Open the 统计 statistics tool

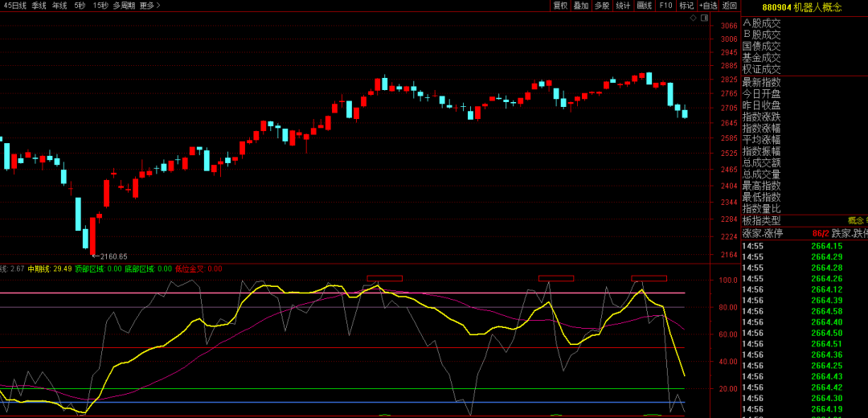pyautogui.click(x=623, y=6)
